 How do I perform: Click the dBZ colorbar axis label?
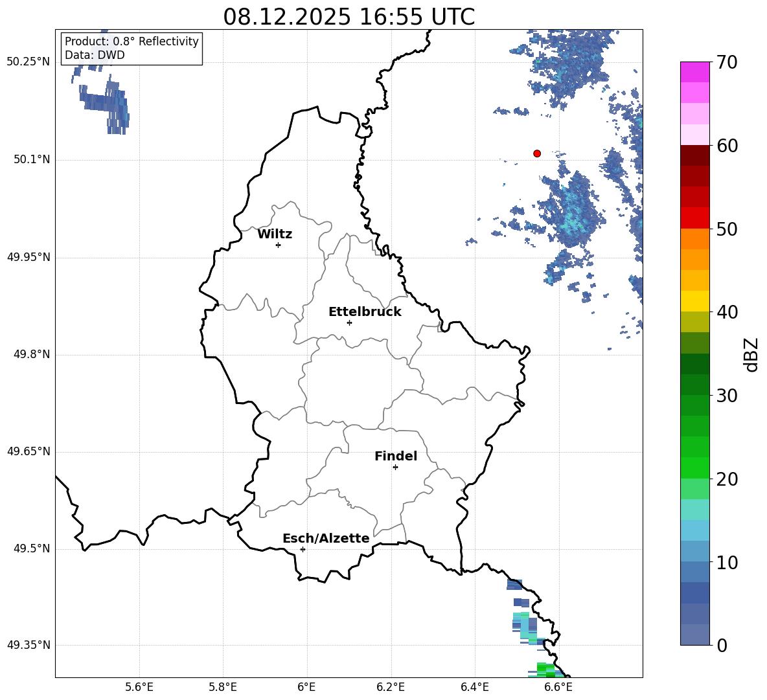click(752, 355)
